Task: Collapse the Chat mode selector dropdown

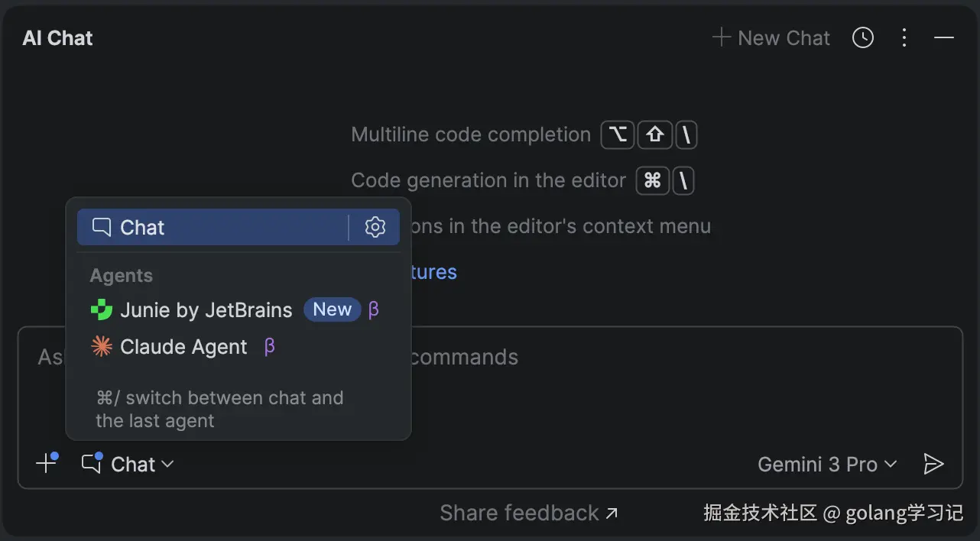Action: 143,465
